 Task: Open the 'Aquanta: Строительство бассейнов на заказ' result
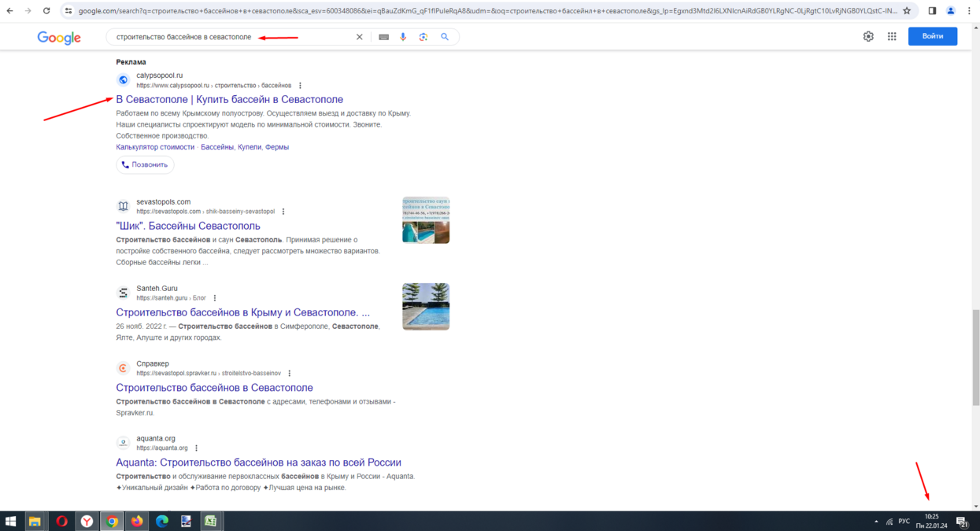pos(259,463)
